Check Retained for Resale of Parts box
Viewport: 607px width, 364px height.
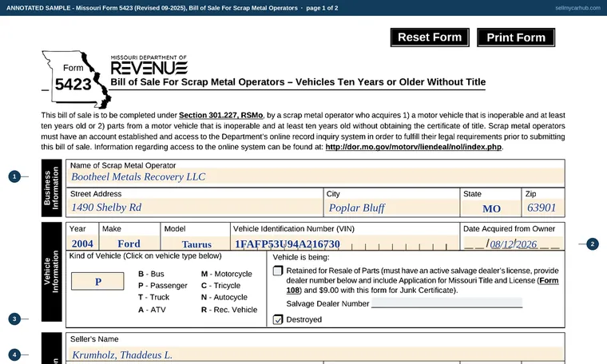pos(278,271)
